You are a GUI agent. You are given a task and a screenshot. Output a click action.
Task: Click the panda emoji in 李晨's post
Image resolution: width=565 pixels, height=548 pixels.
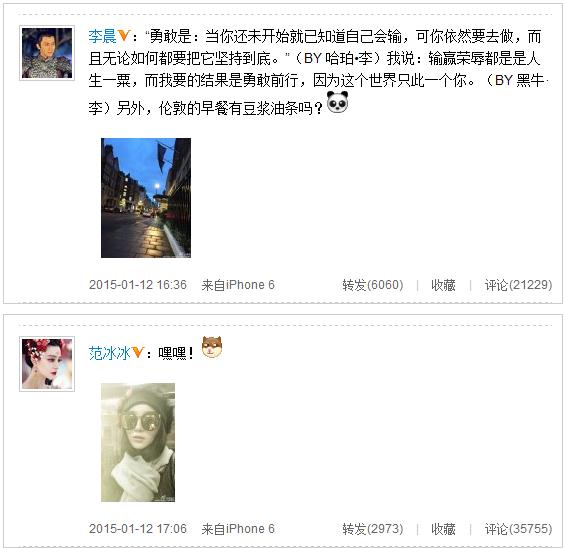(x=337, y=102)
